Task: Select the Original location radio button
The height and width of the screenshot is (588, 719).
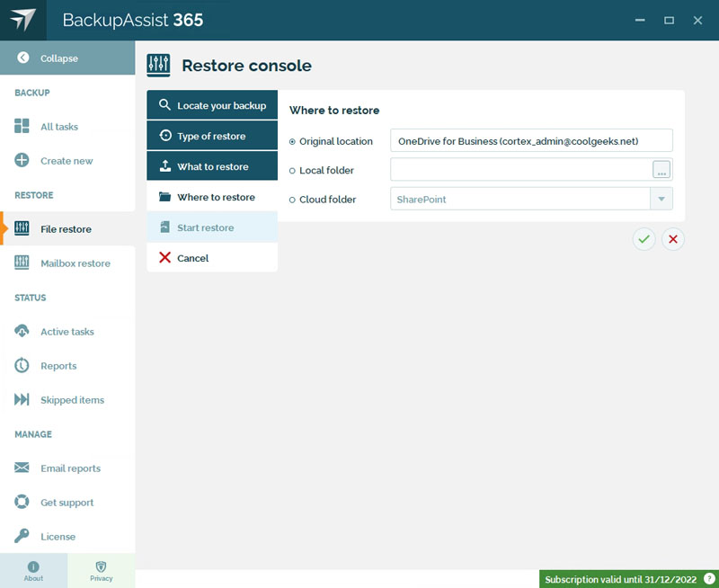Action: pos(292,142)
